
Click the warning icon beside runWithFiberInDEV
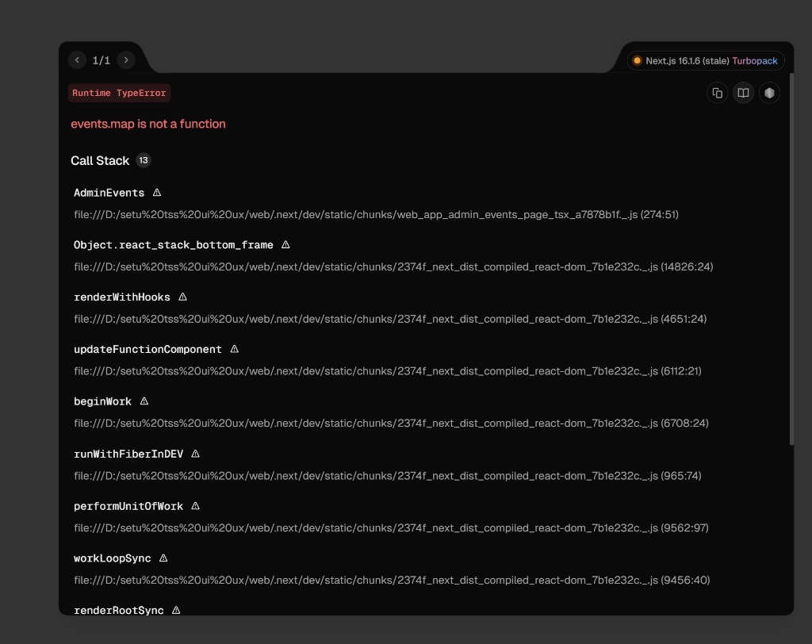[x=195, y=454]
